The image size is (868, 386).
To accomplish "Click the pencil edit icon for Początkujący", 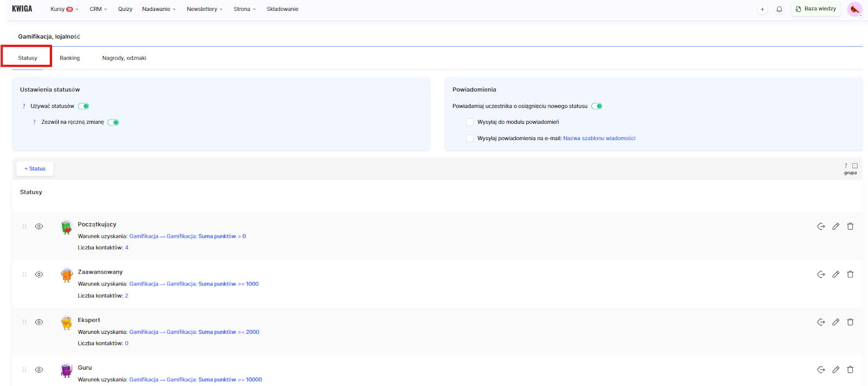I will 835,226.
